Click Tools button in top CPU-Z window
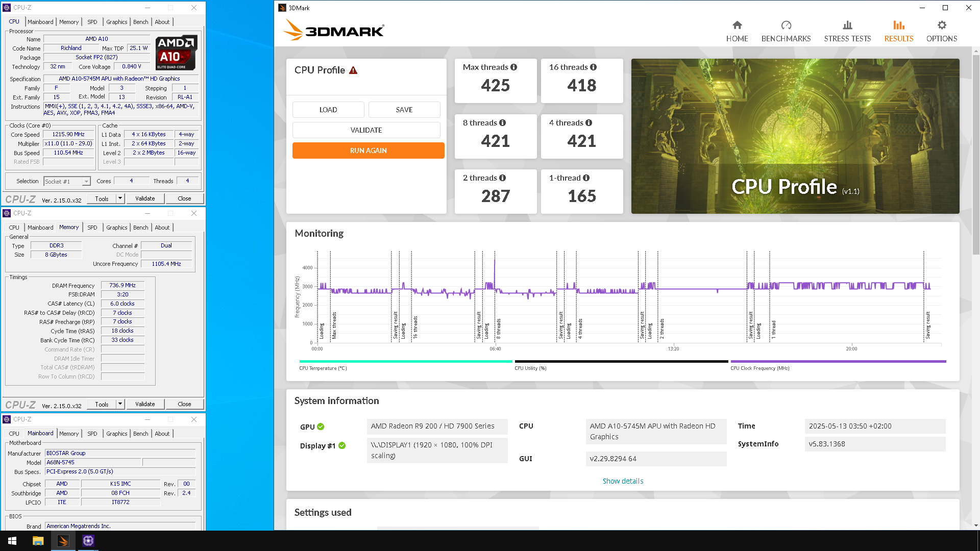Viewport: 980px width, 551px height. (102, 198)
